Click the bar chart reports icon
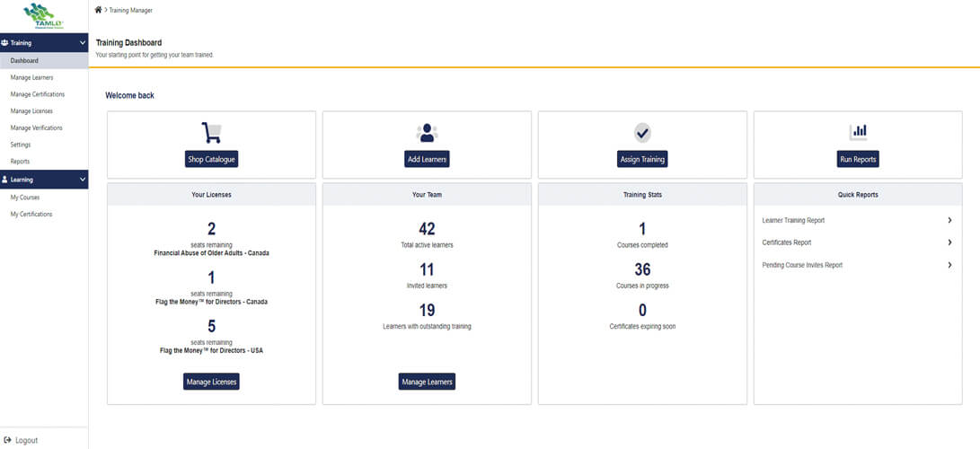The height and width of the screenshot is (449, 980). click(858, 132)
